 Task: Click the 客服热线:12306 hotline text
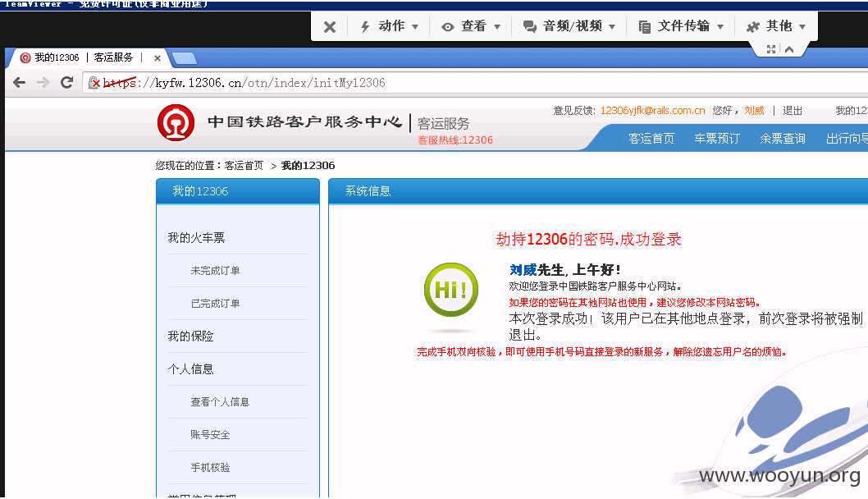(455, 140)
